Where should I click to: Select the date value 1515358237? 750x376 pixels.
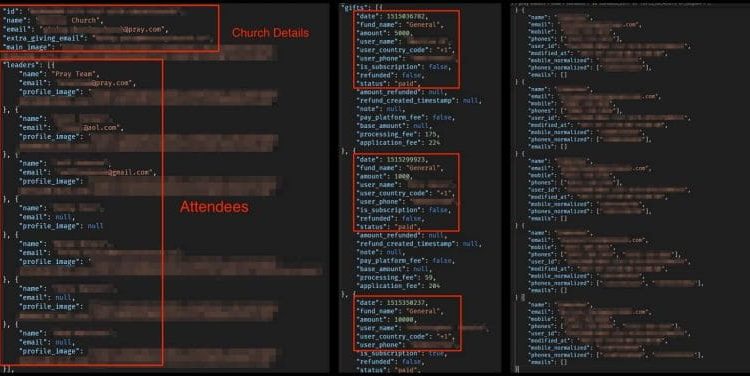(406, 303)
